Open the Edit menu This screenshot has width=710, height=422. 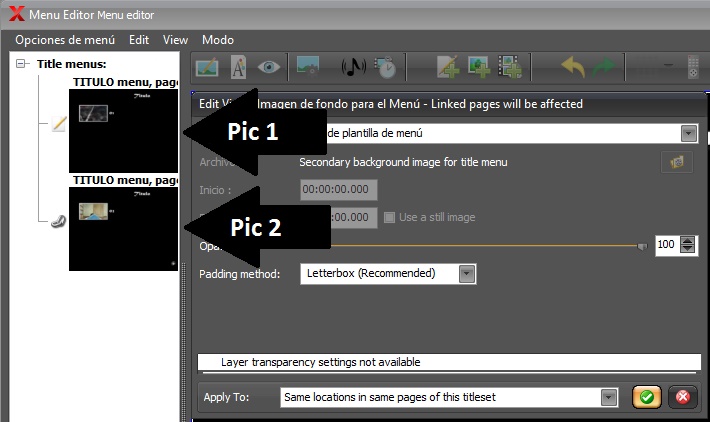coord(139,40)
